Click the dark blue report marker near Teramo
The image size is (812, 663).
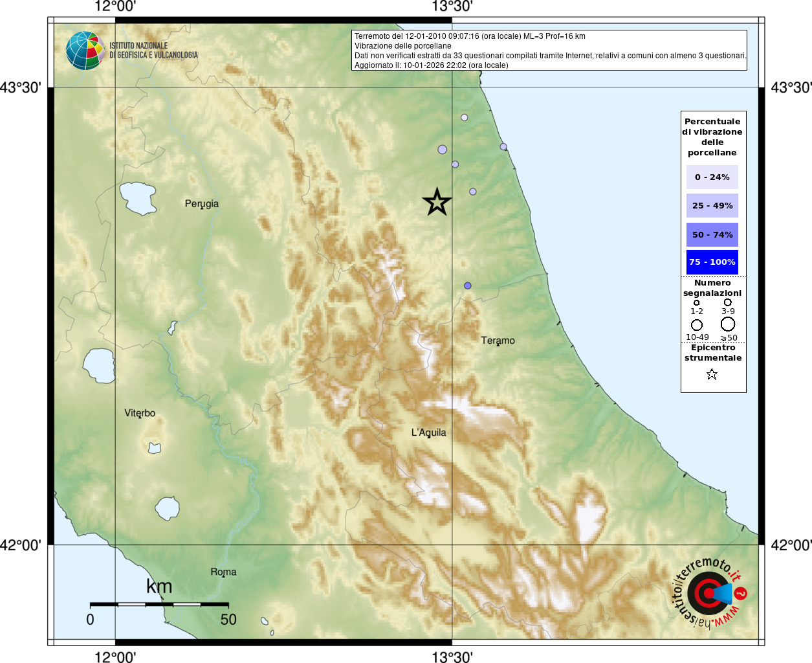[468, 286]
